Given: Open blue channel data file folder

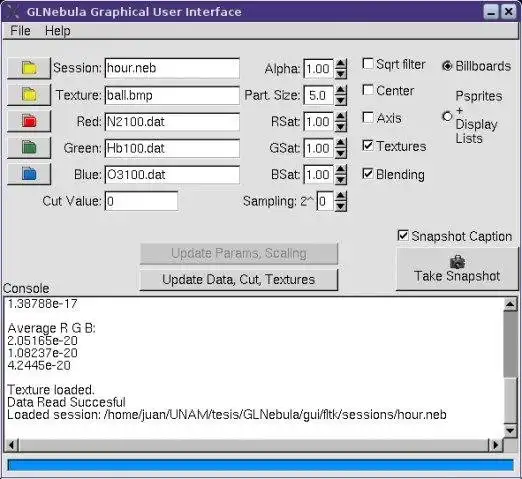Looking at the screenshot, I should pos(29,174).
